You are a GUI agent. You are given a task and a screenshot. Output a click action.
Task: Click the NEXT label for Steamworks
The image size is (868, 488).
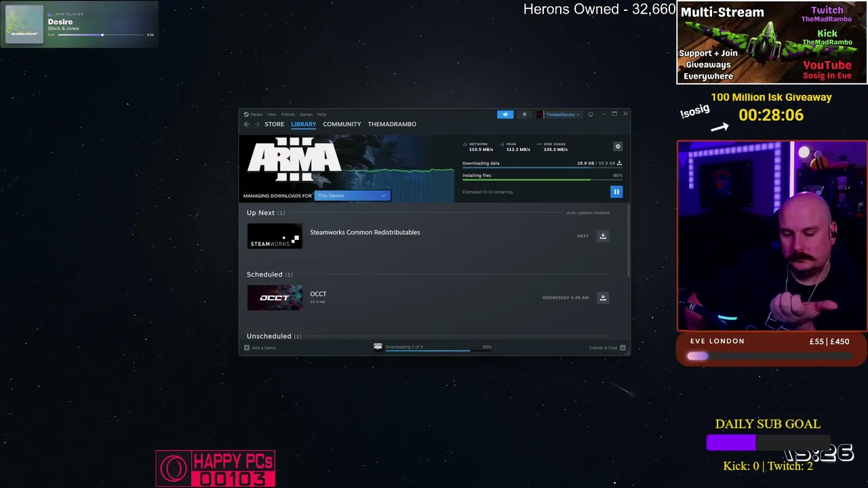(583, 236)
